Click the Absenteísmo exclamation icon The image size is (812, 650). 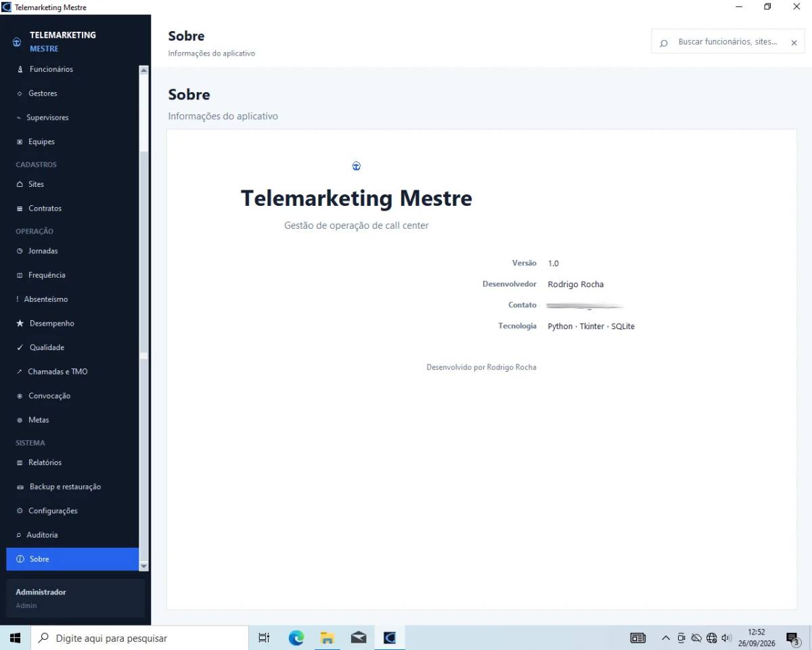click(18, 299)
